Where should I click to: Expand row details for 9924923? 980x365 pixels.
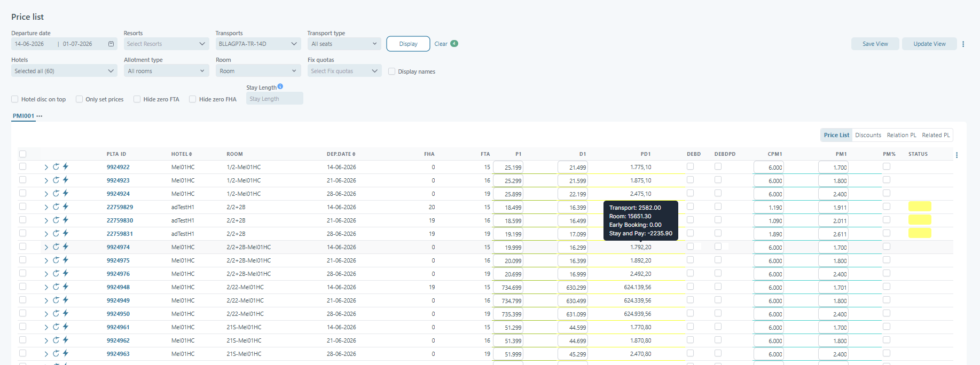point(46,180)
